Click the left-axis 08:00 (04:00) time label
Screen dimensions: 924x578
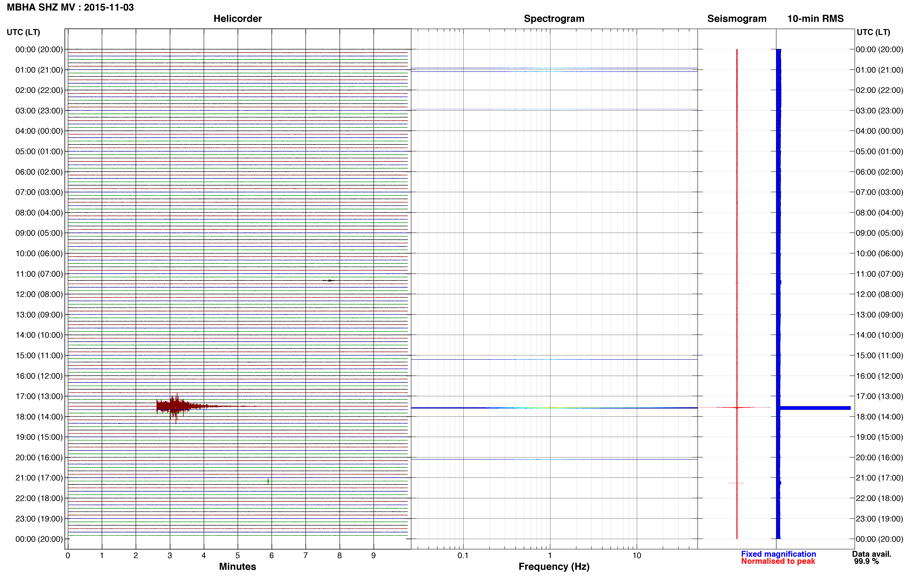pyautogui.click(x=39, y=213)
